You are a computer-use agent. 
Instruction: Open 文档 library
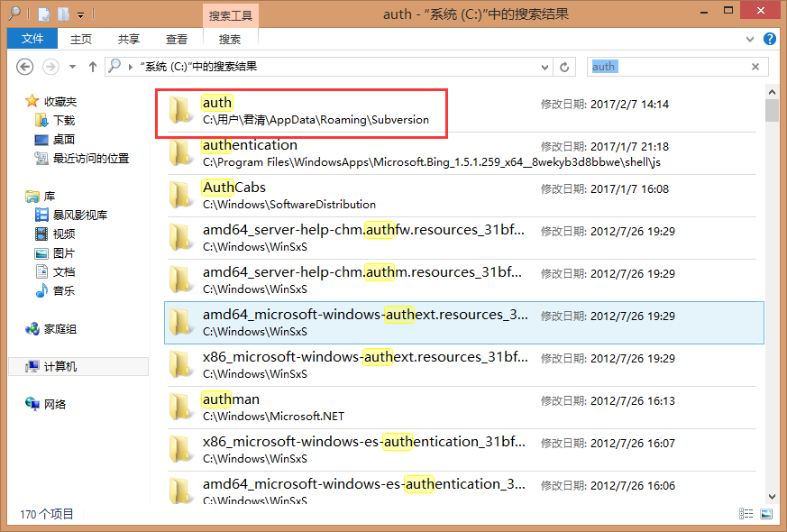(x=55, y=271)
